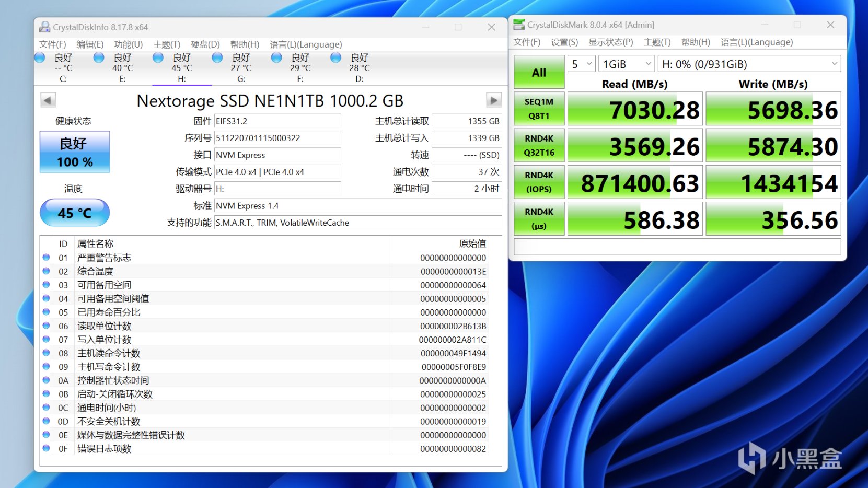This screenshot has width=868, height=488.
Task: Click the 良好 100 % health status box
Action: [x=75, y=152]
